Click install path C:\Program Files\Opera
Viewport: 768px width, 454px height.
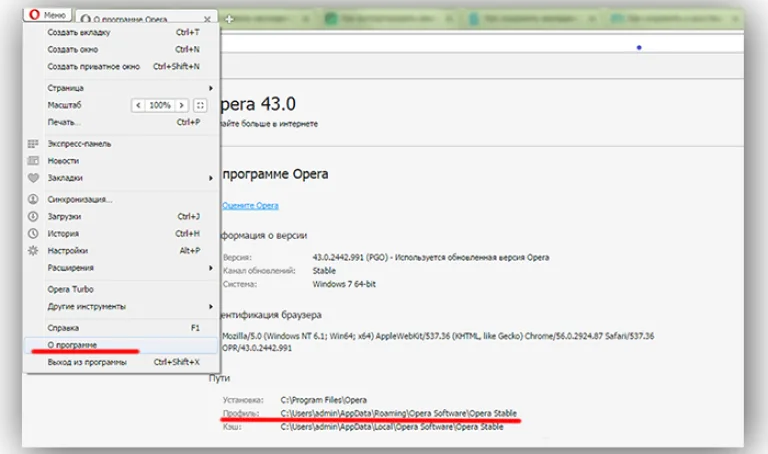click(324, 400)
